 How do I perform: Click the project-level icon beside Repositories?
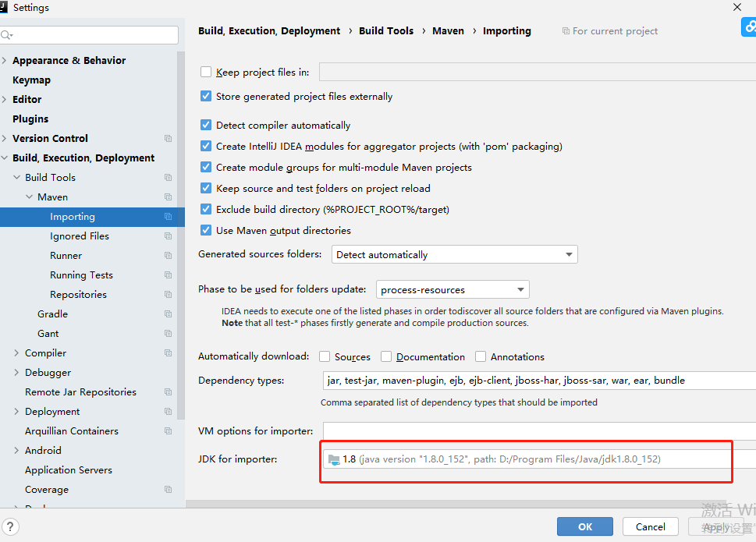pos(168,294)
